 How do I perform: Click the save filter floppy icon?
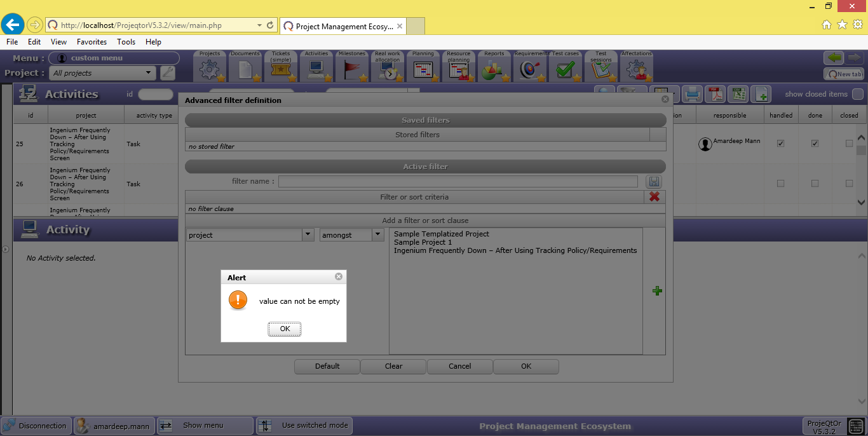653,182
